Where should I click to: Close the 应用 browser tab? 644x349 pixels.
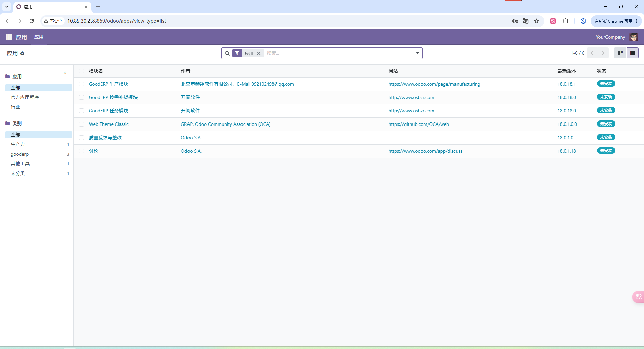point(86,7)
